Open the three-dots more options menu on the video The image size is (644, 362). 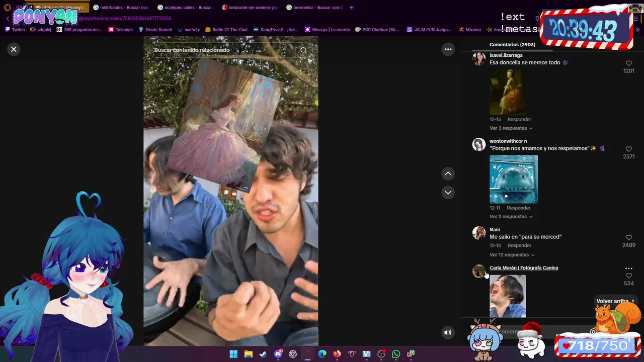point(448,49)
